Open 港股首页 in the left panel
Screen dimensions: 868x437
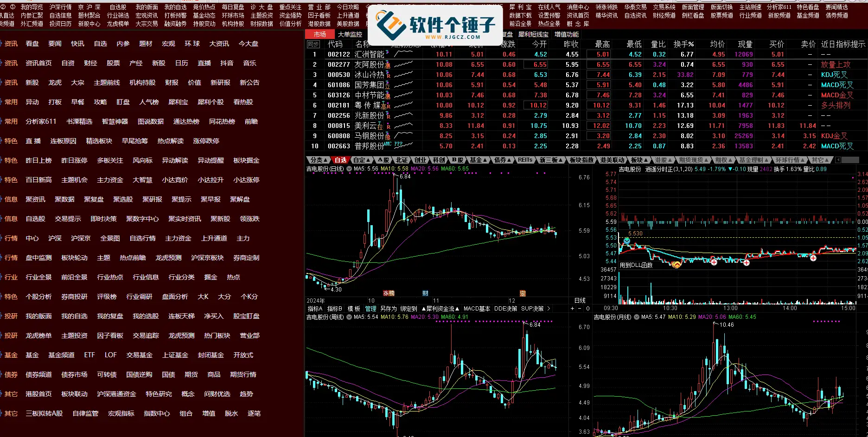pos(38,394)
